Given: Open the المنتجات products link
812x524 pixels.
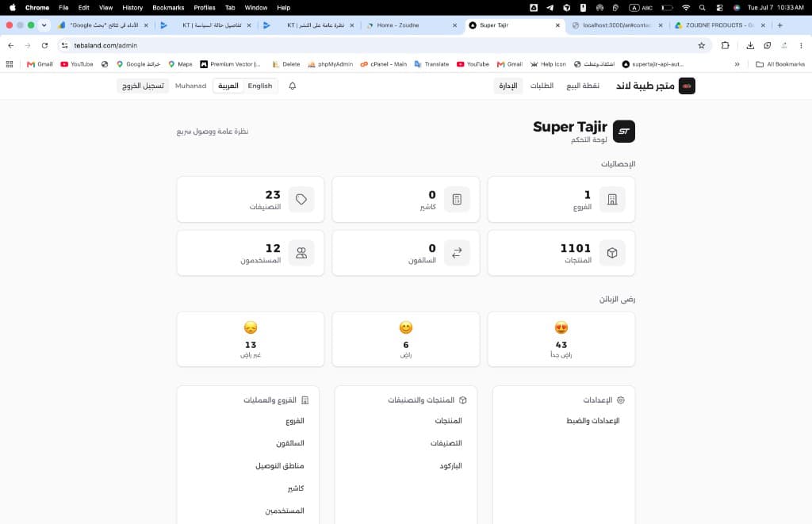Looking at the screenshot, I should (449, 421).
